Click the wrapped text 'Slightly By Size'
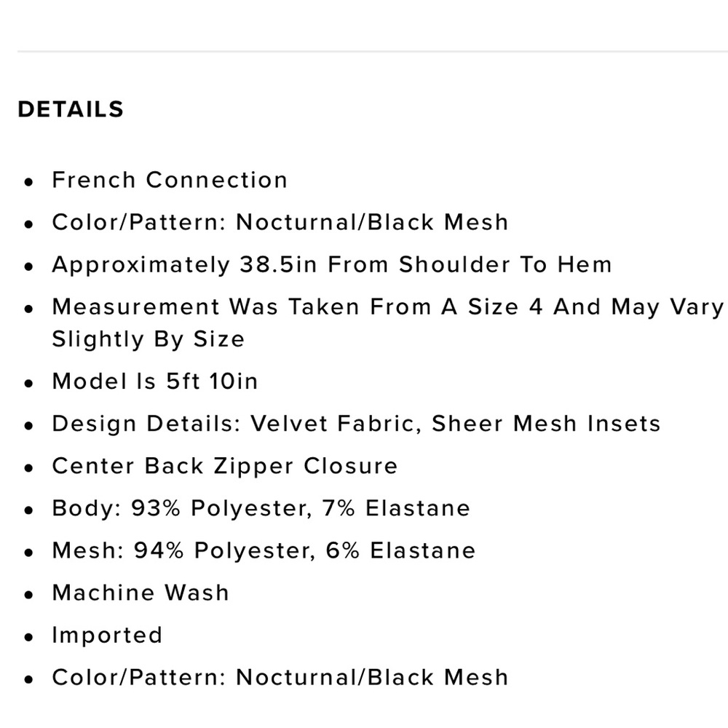 148,339
